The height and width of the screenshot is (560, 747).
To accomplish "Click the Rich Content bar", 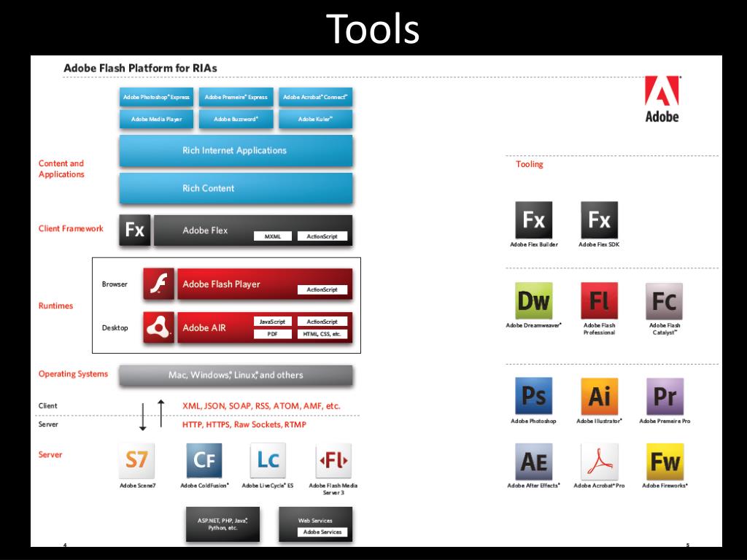I will coord(236,189).
